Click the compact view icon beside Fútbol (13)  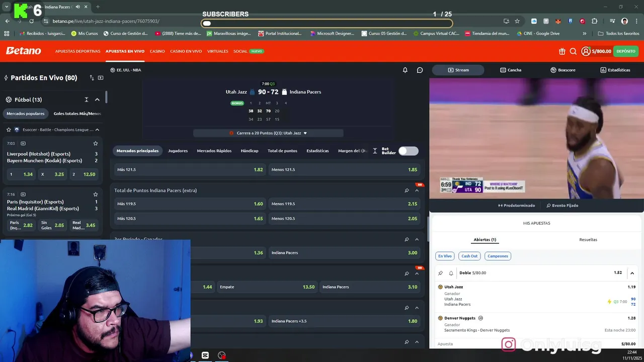point(87,100)
